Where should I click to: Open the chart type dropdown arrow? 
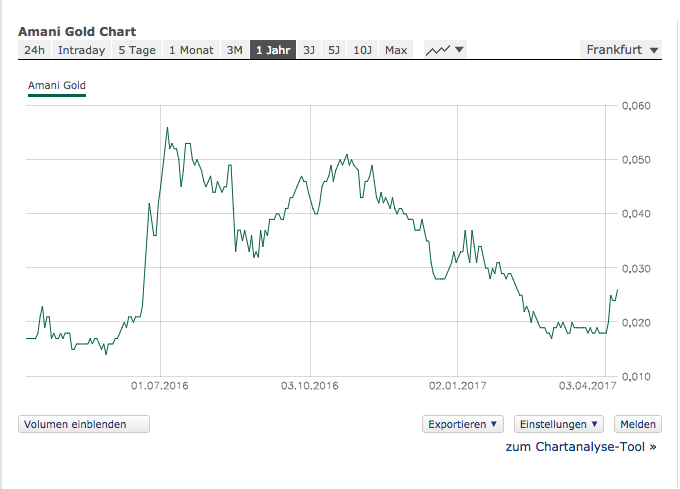click(x=459, y=50)
